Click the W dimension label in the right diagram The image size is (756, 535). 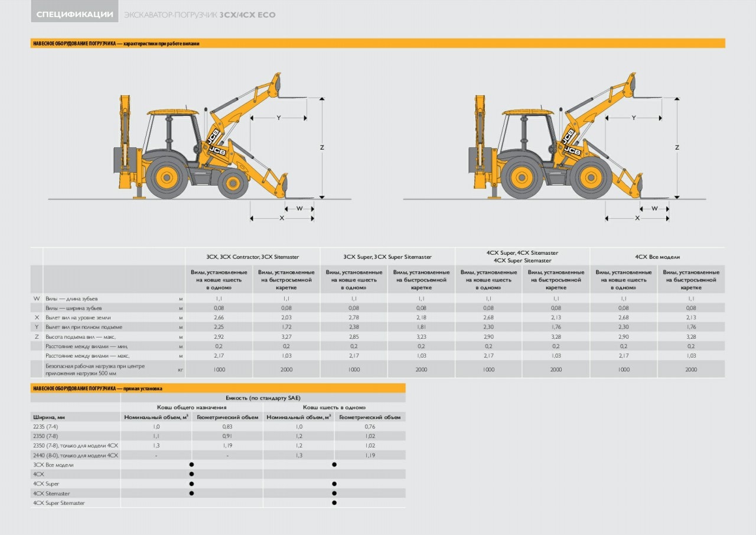click(x=654, y=208)
